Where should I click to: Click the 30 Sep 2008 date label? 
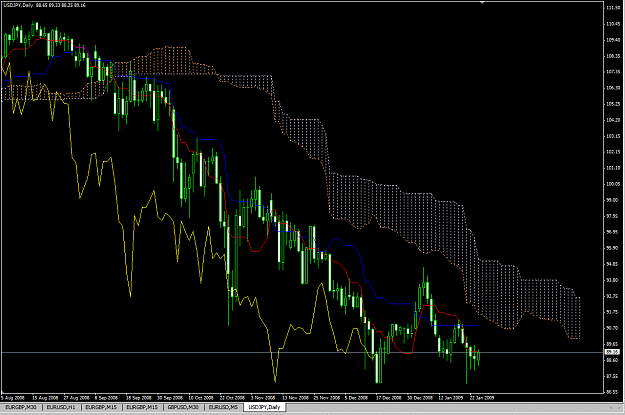coord(170,398)
